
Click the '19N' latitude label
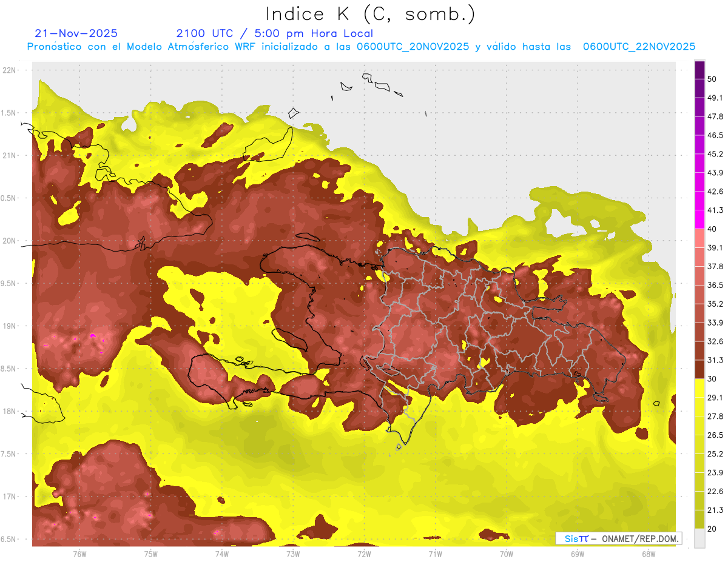tap(9, 326)
